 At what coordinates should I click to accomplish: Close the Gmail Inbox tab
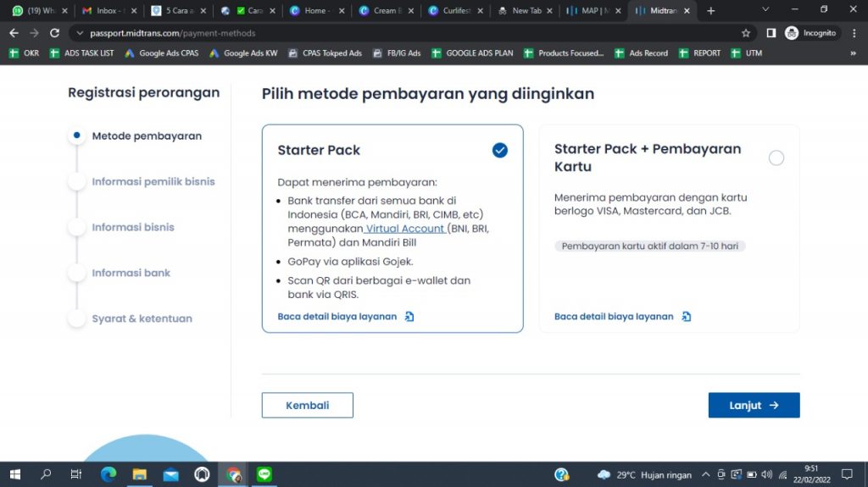point(134,10)
